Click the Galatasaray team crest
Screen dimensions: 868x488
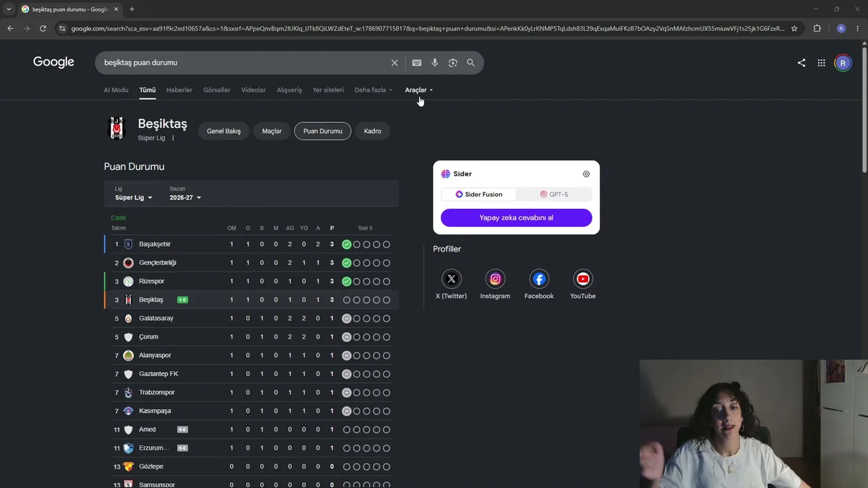click(128, 319)
